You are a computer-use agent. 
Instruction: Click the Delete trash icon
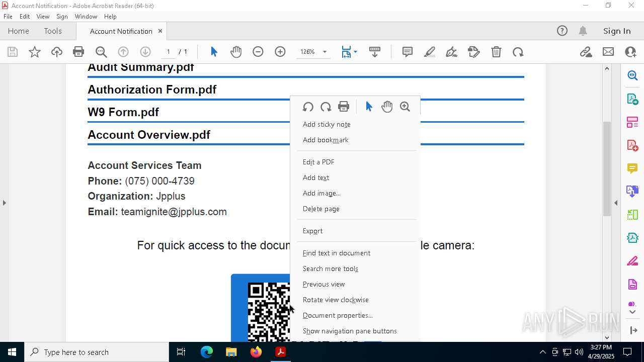tap(496, 52)
